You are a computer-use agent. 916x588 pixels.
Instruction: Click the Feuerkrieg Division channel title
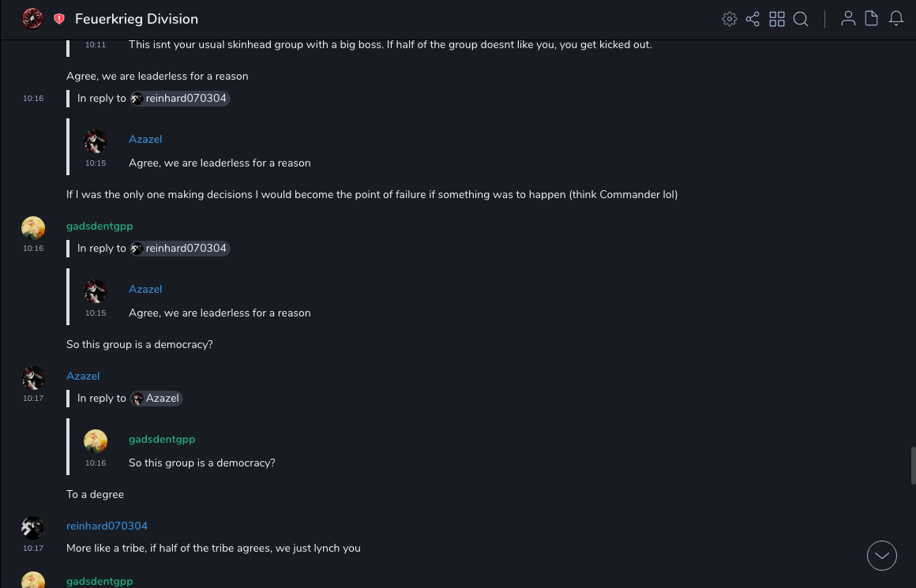coord(137,19)
